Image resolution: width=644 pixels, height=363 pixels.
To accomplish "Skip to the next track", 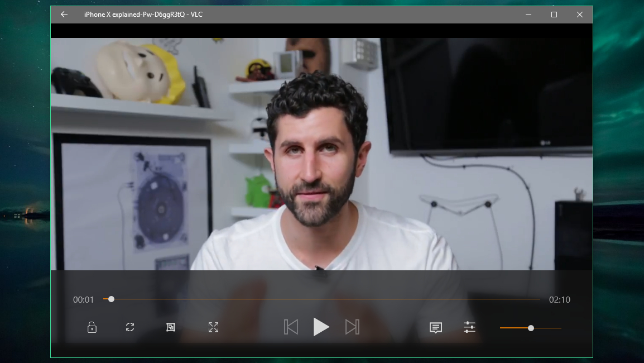I will [x=352, y=327].
